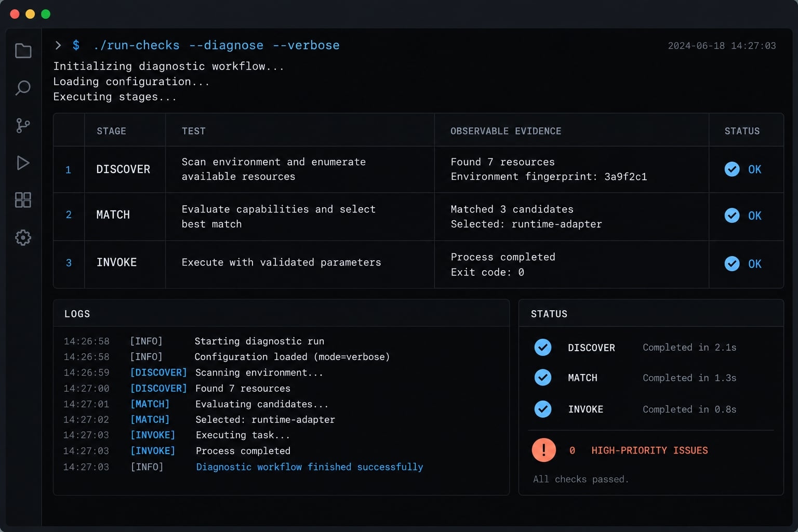This screenshot has width=798, height=532.
Task: Click 'Environment fingerprint: 3a9f2c1' text
Action: [549, 177]
